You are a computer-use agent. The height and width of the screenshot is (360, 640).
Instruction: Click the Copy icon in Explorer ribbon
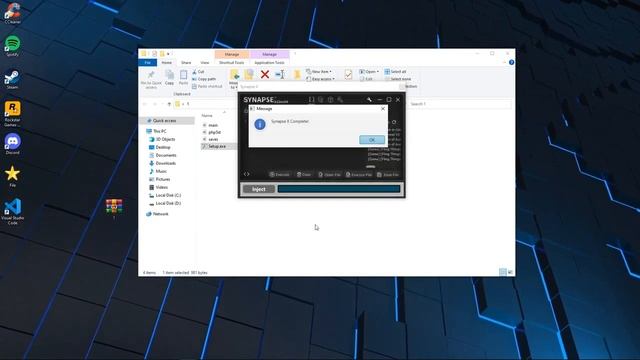[x=169, y=77]
